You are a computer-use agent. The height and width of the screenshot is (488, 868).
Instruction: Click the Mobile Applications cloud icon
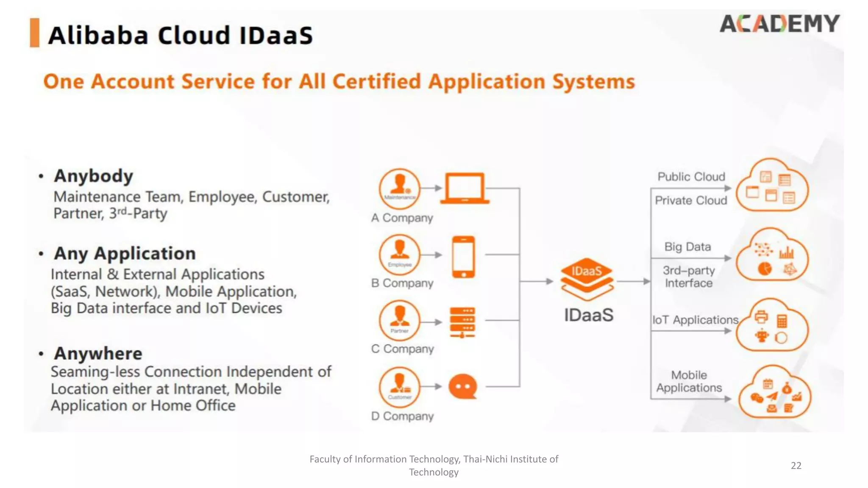[x=774, y=394]
